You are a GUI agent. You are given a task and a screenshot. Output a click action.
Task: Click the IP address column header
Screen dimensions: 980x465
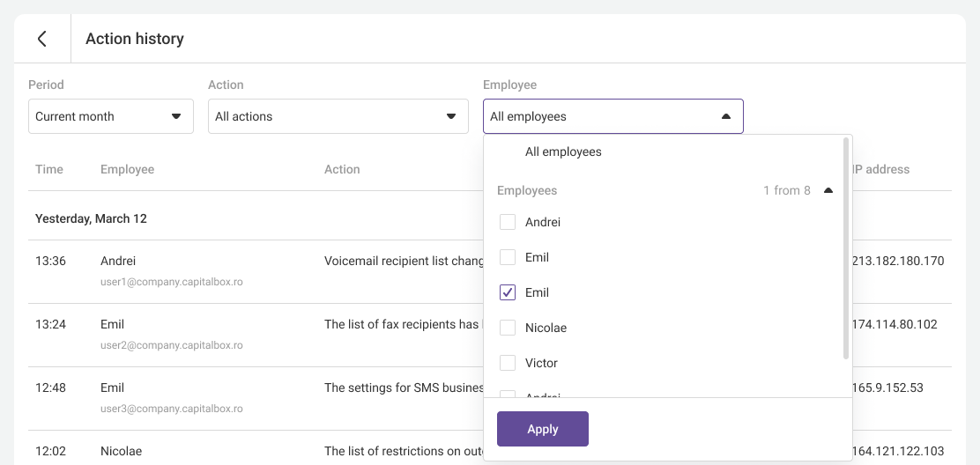coord(880,169)
